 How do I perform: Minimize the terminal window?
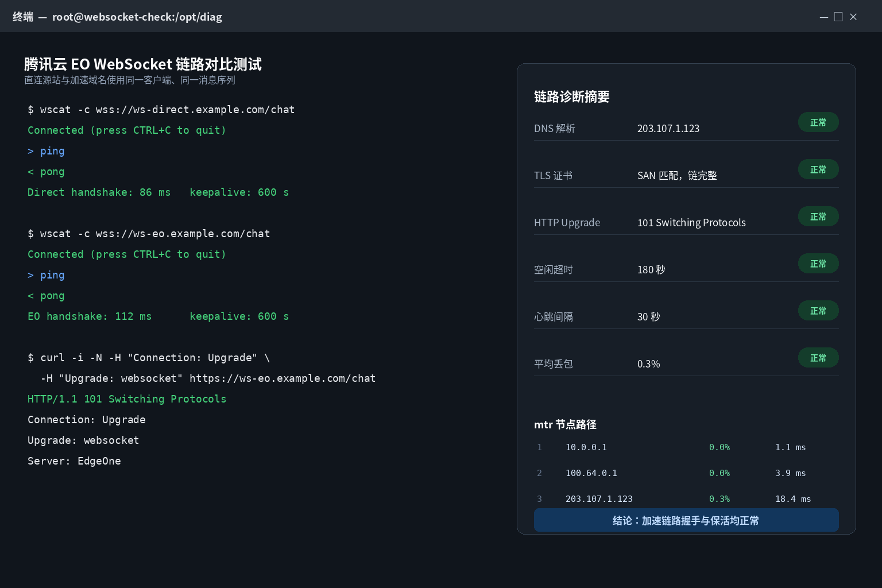pyautogui.click(x=824, y=17)
